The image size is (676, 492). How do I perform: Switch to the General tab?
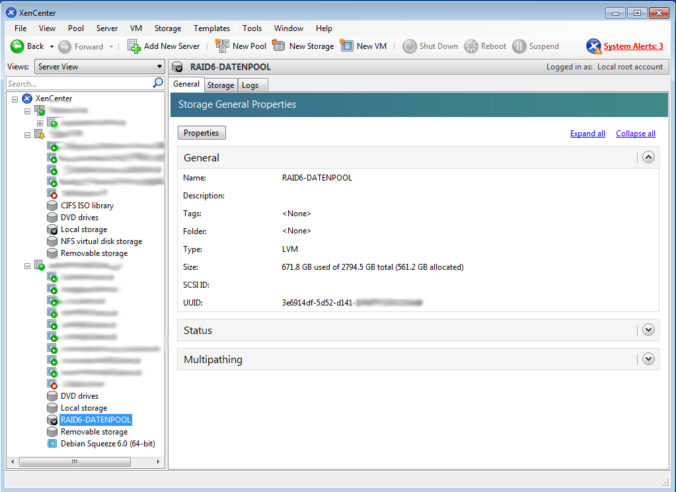click(x=186, y=84)
